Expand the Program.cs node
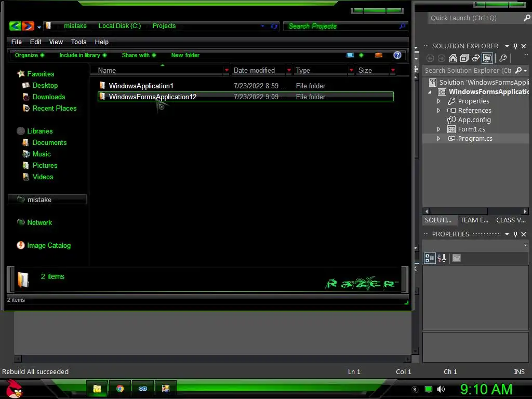The image size is (532, 399). tap(438, 139)
